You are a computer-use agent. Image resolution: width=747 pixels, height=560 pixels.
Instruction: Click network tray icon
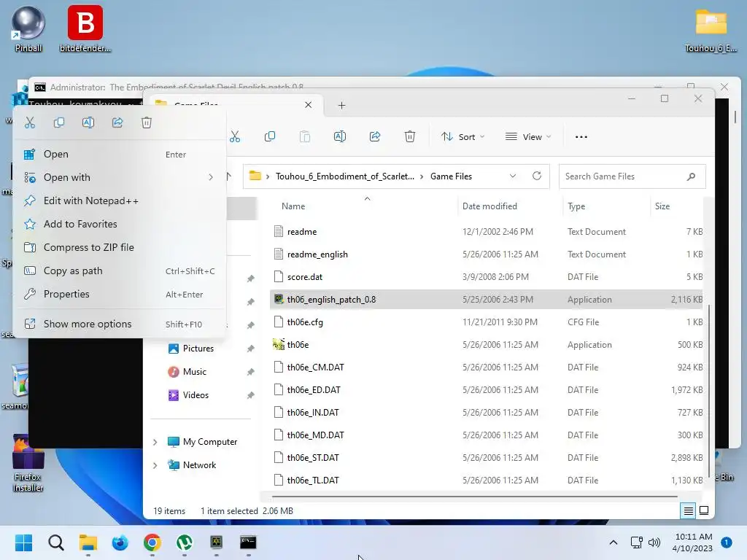click(636, 542)
